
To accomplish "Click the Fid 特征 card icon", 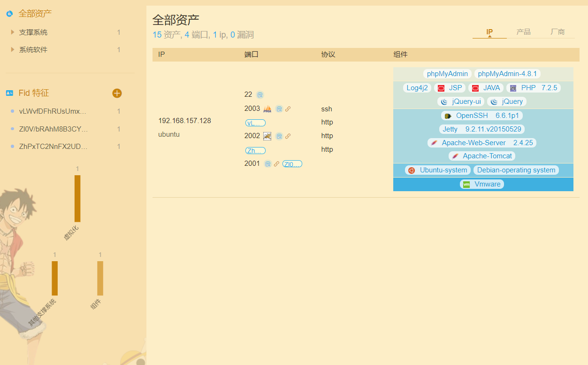I will coord(9,93).
